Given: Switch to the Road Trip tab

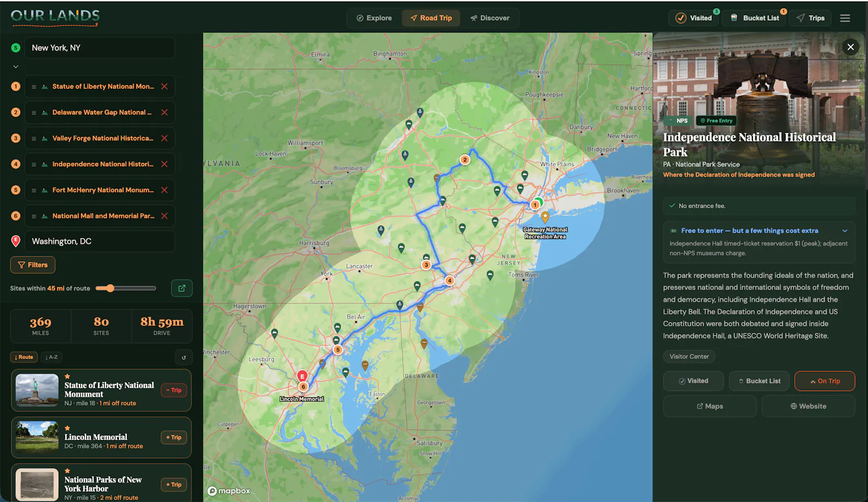Looking at the screenshot, I should click(431, 18).
